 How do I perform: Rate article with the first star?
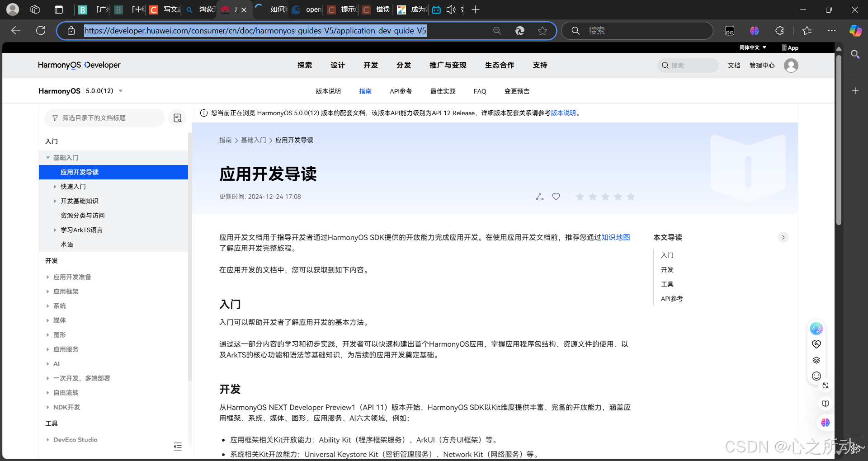[580, 197]
